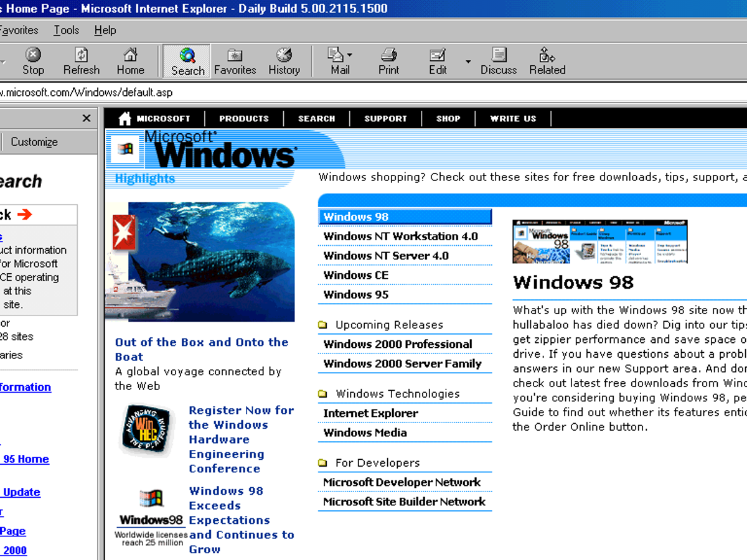747x560 pixels.
Task: Click the address bar URL field
Action: [x=374, y=93]
